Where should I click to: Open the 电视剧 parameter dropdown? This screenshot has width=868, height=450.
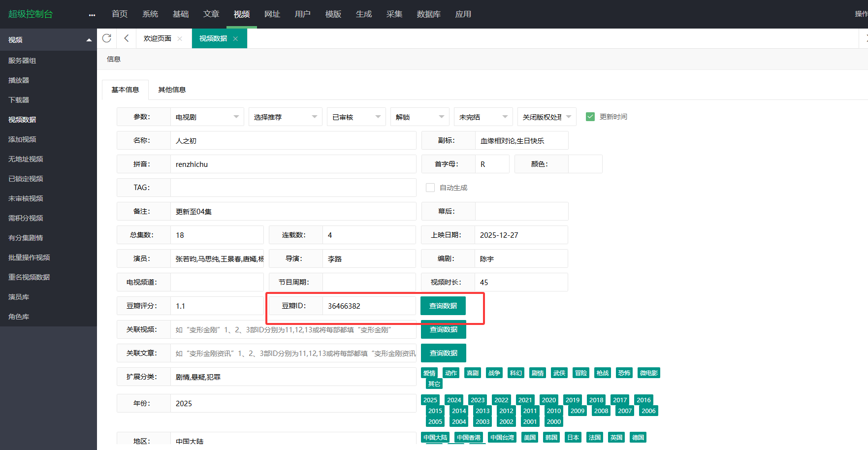point(207,117)
